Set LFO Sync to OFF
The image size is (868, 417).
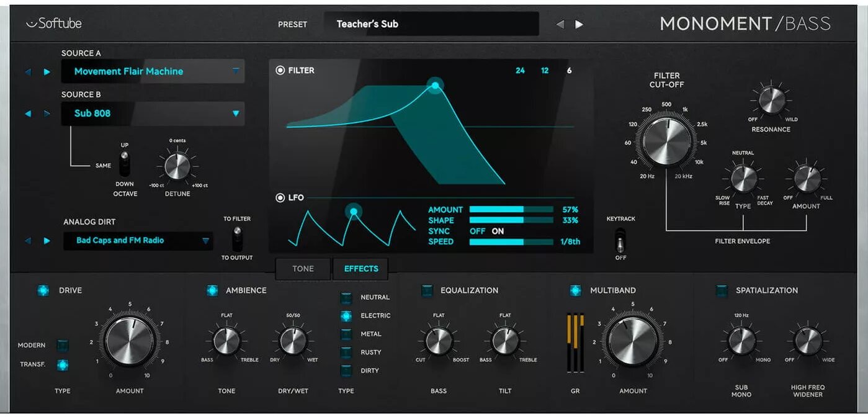coord(477,231)
